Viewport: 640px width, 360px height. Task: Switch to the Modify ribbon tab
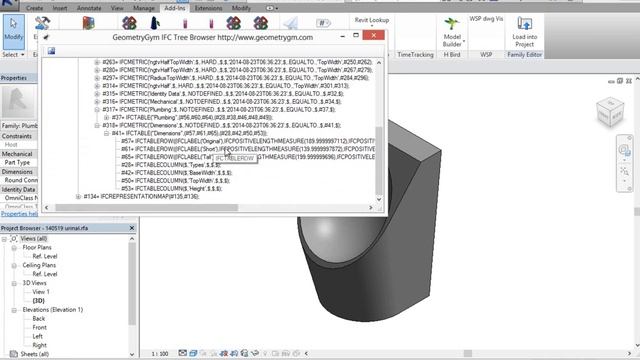tap(241, 8)
